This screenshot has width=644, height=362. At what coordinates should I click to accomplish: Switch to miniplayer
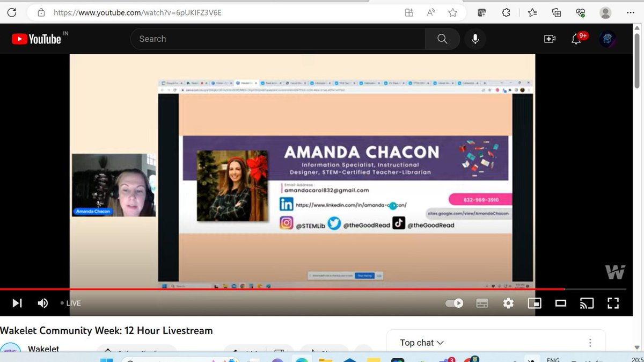click(x=535, y=303)
